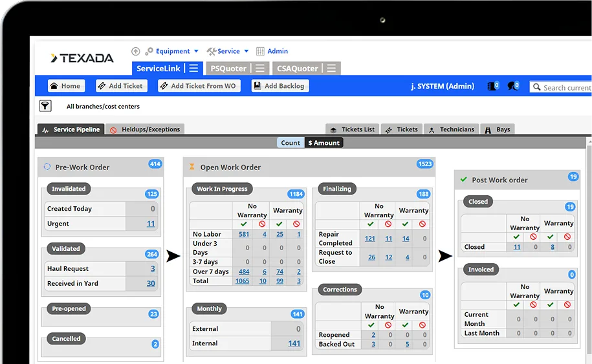
Task: Click the Validated 264 count badge
Action: click(x=152, y=254)
